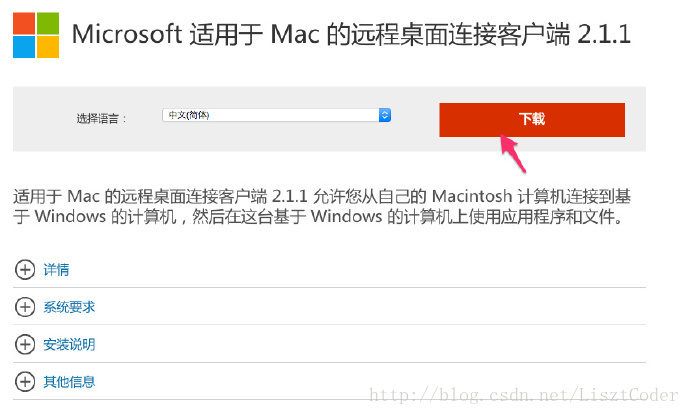Click the plus icon beside 系统要求
Screen dimensions: 690x415
[x=25, y=307]
